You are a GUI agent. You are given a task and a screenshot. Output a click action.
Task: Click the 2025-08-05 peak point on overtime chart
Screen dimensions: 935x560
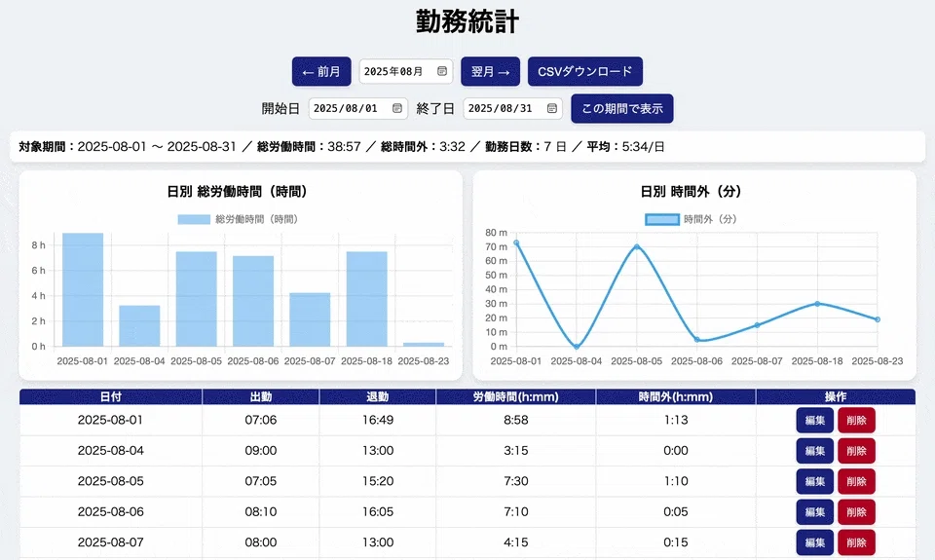(x=637, y=247)
